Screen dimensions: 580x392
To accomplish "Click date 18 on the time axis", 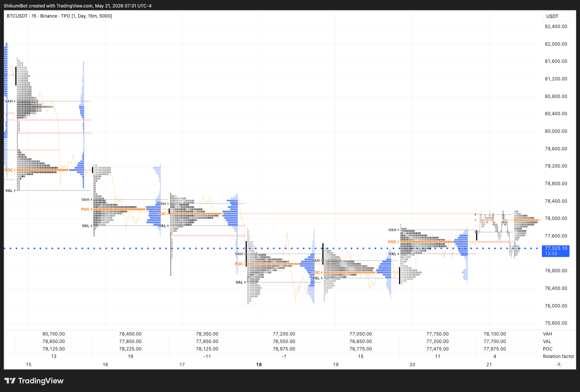I will pyautogui.click(x=259, y=364).
